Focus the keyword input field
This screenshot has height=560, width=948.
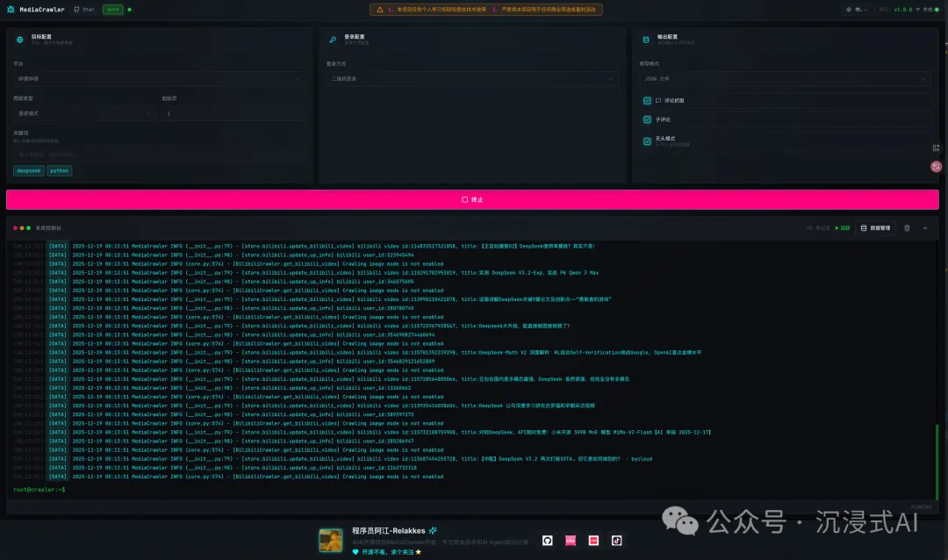(158, 154)
